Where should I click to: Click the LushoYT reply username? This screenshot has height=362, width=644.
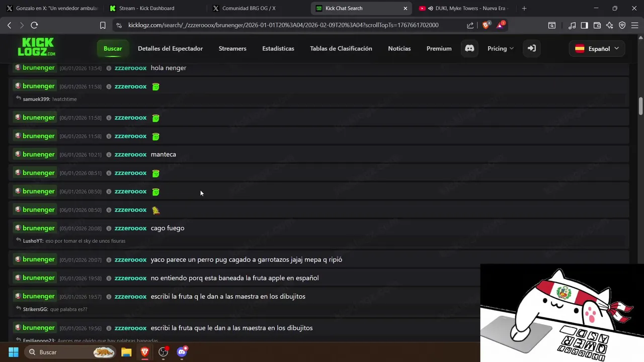[33, 241]
